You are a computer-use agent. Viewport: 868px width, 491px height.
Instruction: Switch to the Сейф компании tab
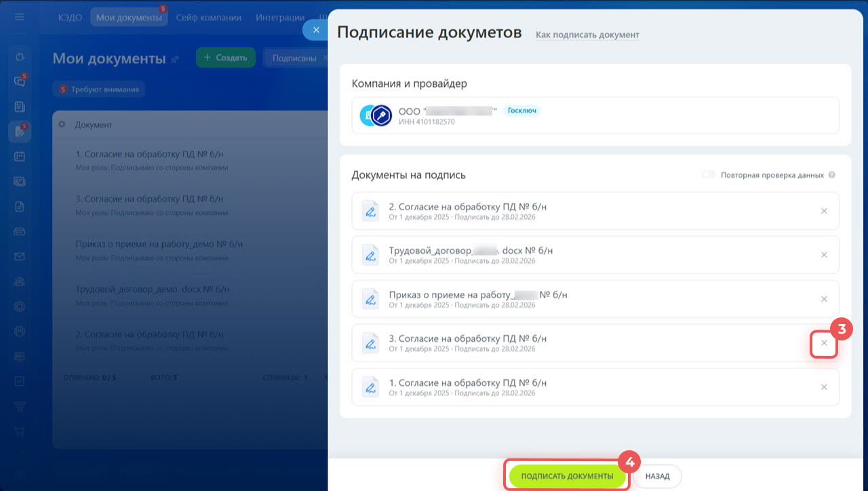coord(208,18)
